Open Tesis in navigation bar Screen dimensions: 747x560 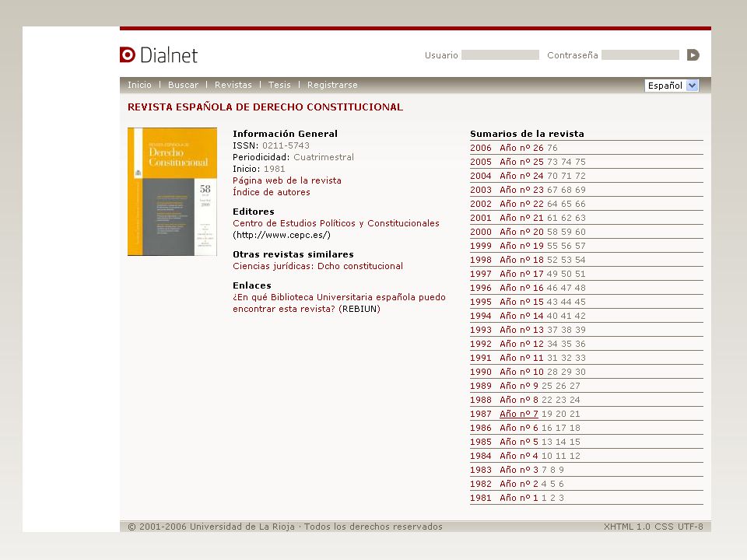click(x=279, y=85)
